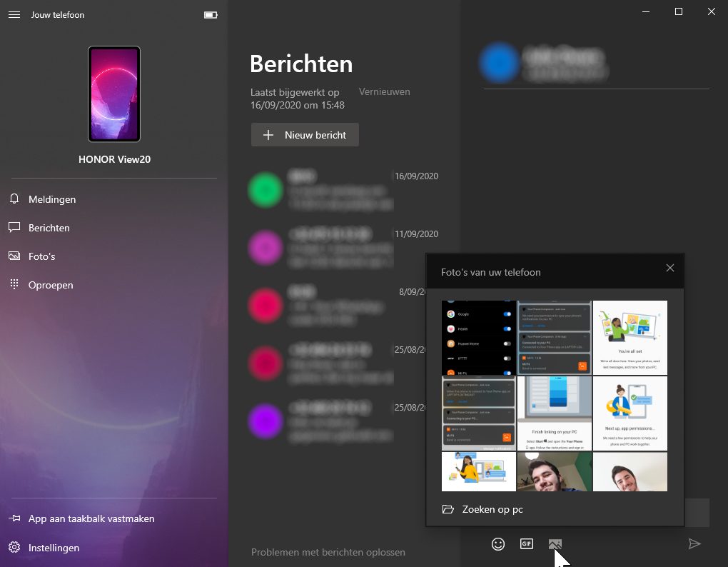728x567 pixels.
Task: Select the Finish linking on your PC thumbnail
Action: tap(555, 413)
